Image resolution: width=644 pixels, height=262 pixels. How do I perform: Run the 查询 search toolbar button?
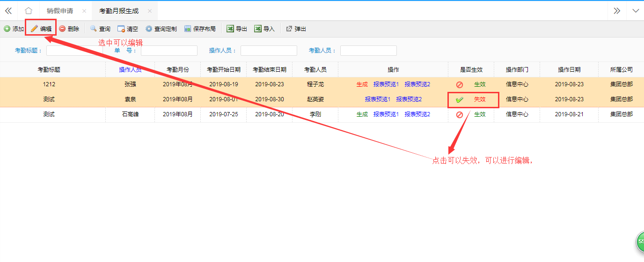100,29
